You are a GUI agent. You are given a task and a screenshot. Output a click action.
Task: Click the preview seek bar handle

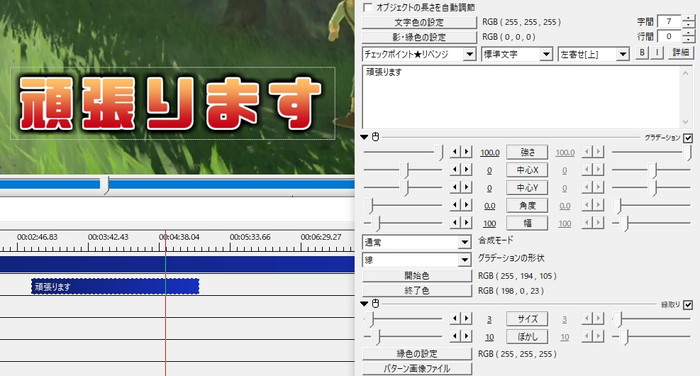[105, 185]
